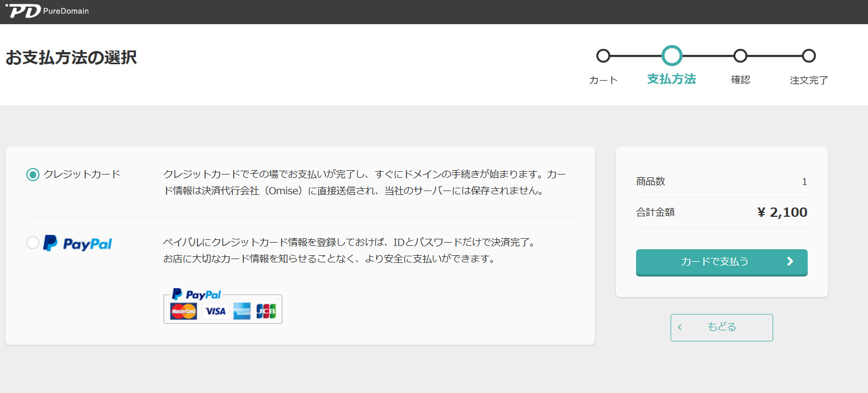Click the PureDomain header text
The width and height of the screenshot is (868, 393).
[66, 11]
